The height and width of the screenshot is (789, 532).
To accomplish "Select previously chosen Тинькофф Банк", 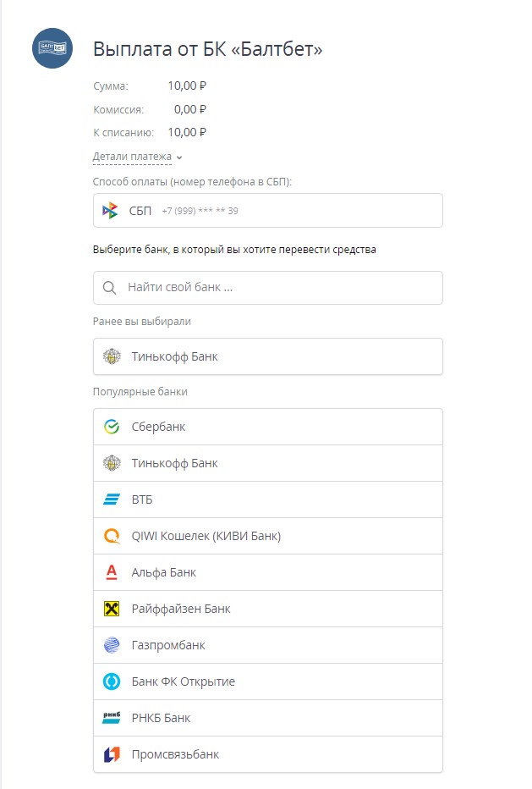I will pos(267,356).
